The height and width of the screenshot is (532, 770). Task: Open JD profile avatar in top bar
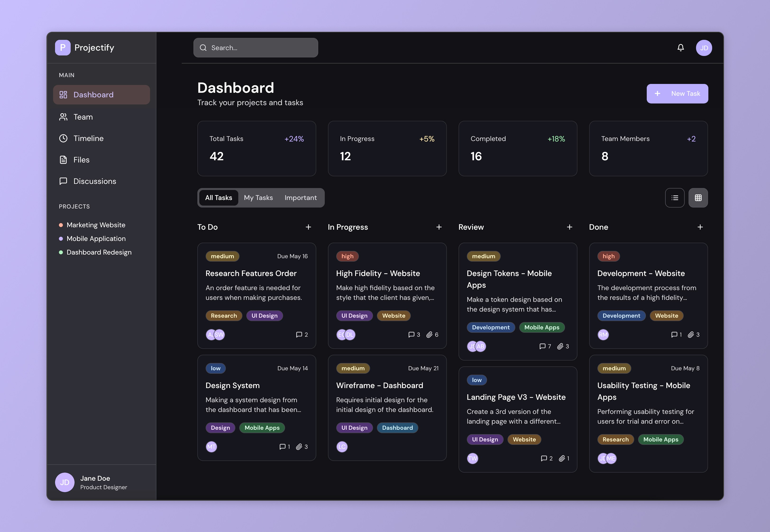[x=704, y=48]
